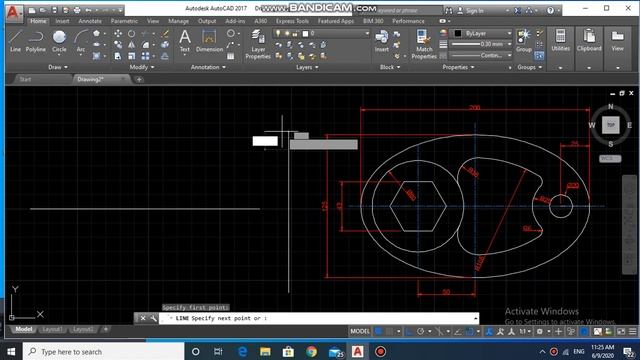
Task: Open the Annotate ribbon tab
Action: coord(90,21)
